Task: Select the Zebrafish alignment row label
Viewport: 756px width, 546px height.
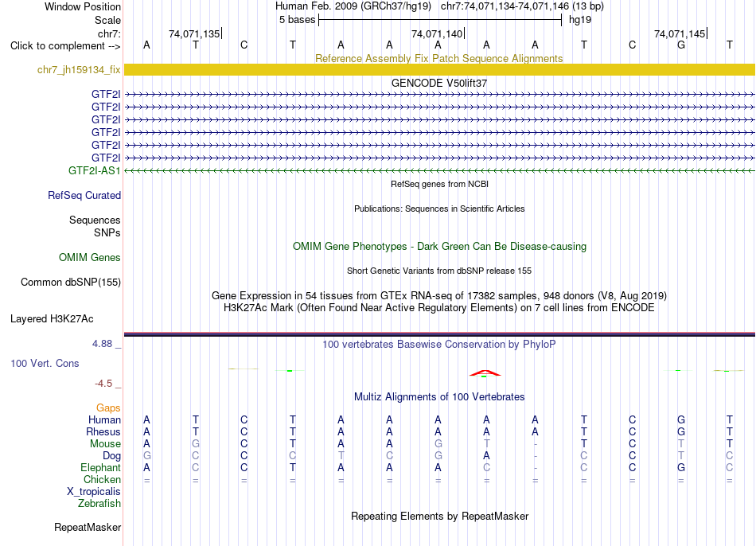Action: [x=99, y=504]
